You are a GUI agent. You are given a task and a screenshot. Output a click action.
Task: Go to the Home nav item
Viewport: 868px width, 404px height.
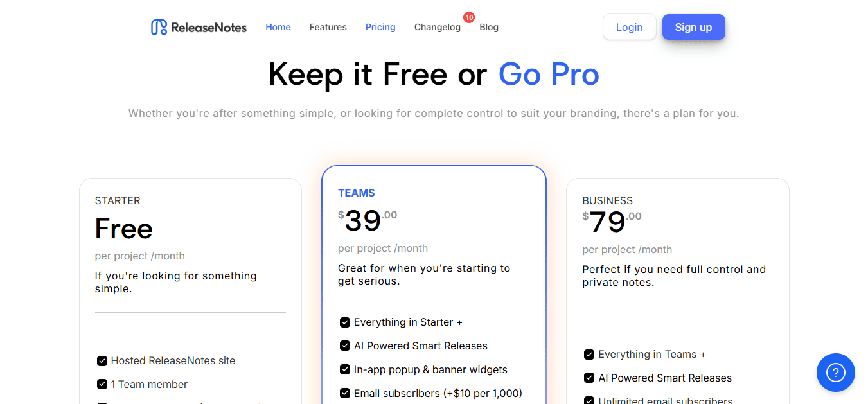[278, 27]
